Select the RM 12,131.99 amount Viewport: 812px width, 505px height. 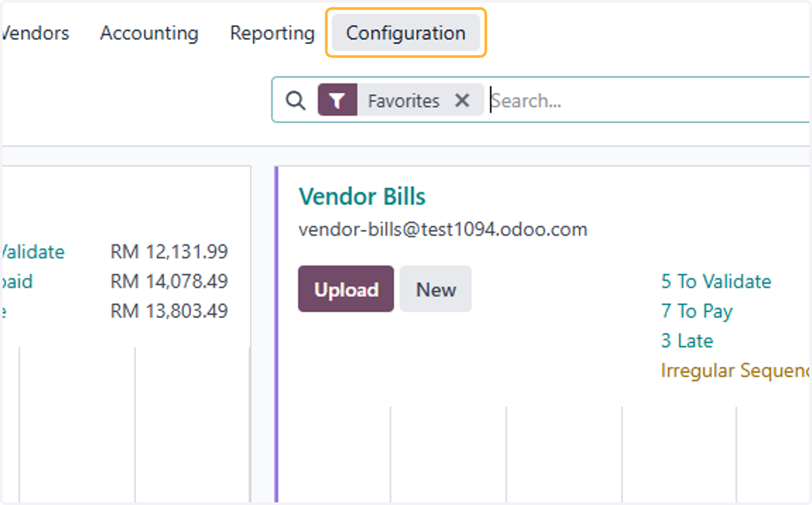point(169,252)
